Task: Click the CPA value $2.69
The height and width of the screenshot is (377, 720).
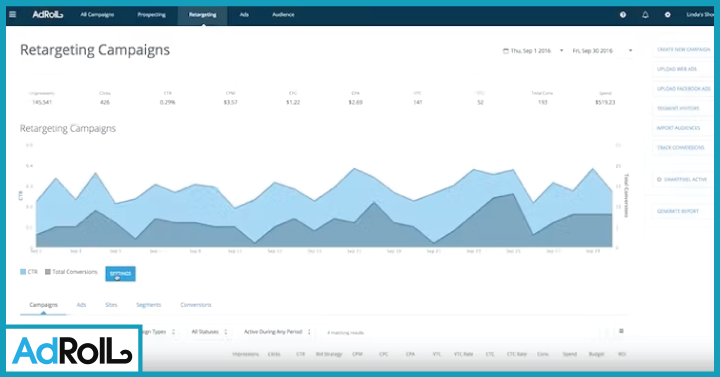Action: click(x=355, y=102)
